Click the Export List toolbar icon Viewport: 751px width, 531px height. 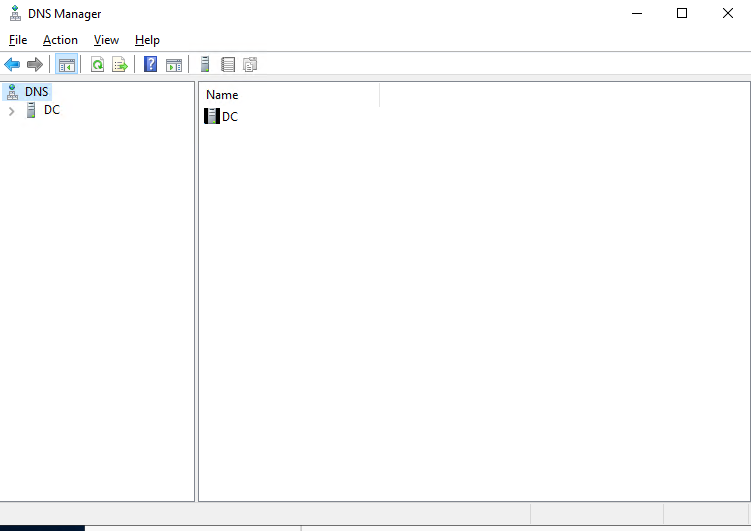(x=120, y=64)
